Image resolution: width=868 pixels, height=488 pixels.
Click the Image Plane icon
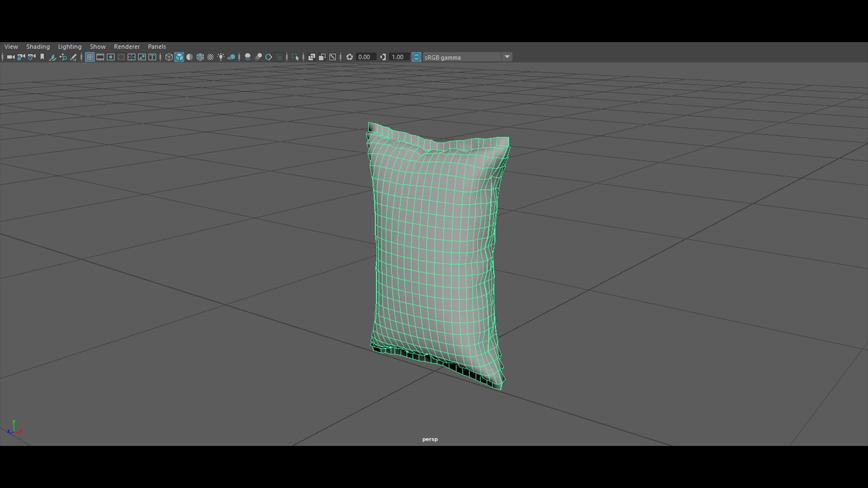pos(52,57)
